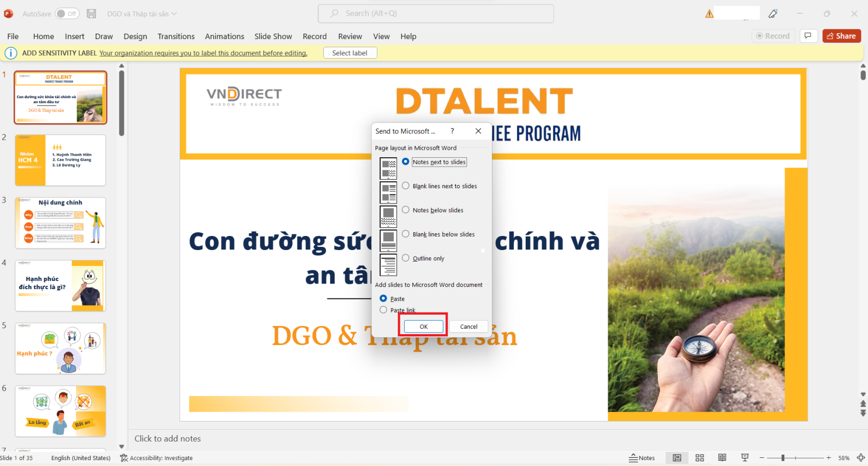The image size is (868, 466).
Task: Open the Insert tab
Action: [x=74, y=36]
